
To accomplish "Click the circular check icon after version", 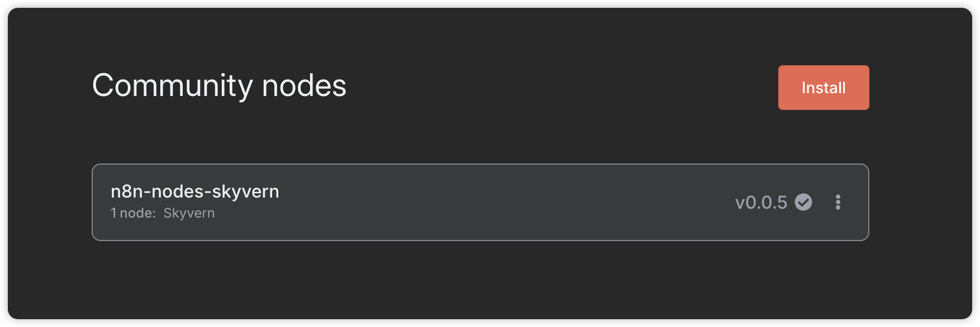I will coord(803,202).
